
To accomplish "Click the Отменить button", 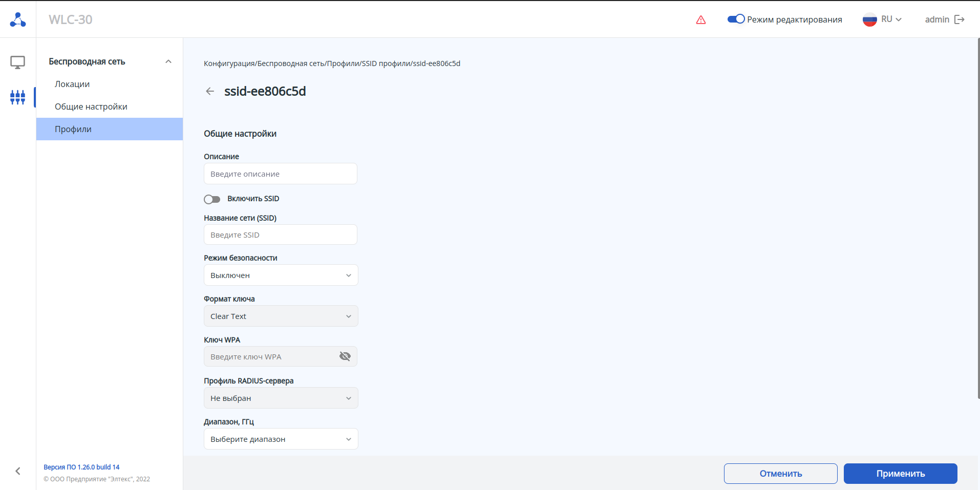I will pyautogui.click(x=780, y=474).
